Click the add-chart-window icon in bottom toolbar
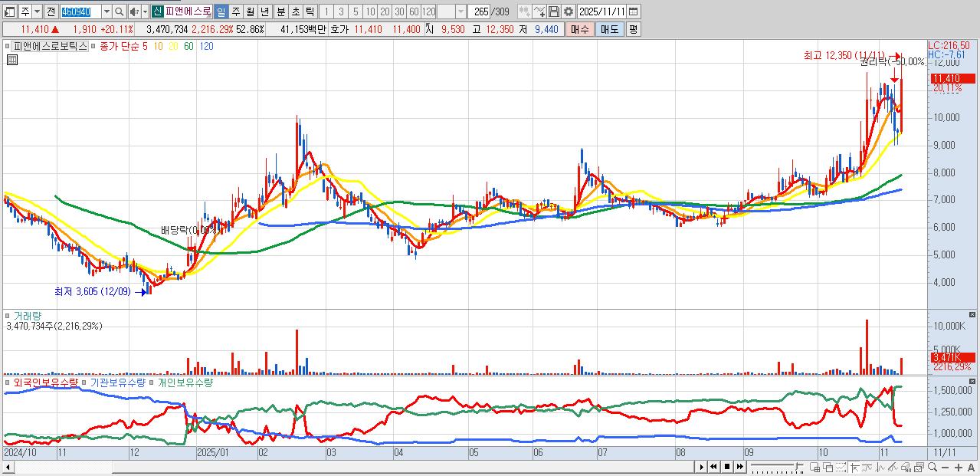 point(814,468)
